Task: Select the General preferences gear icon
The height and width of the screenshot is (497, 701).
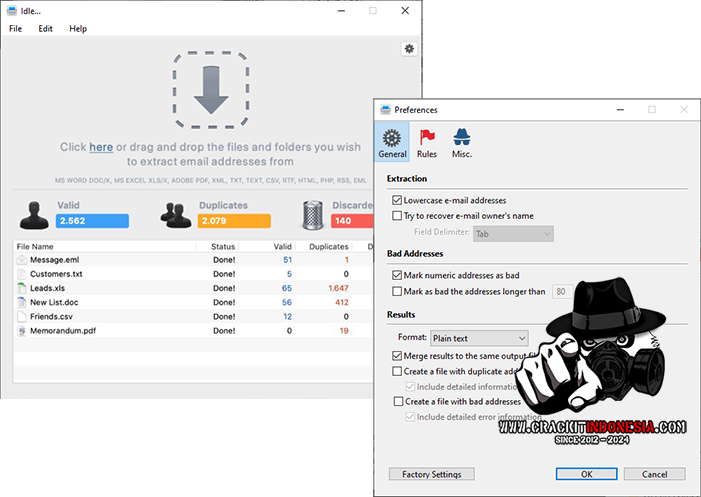Action: pyautogui.click(x=392, y=142)
